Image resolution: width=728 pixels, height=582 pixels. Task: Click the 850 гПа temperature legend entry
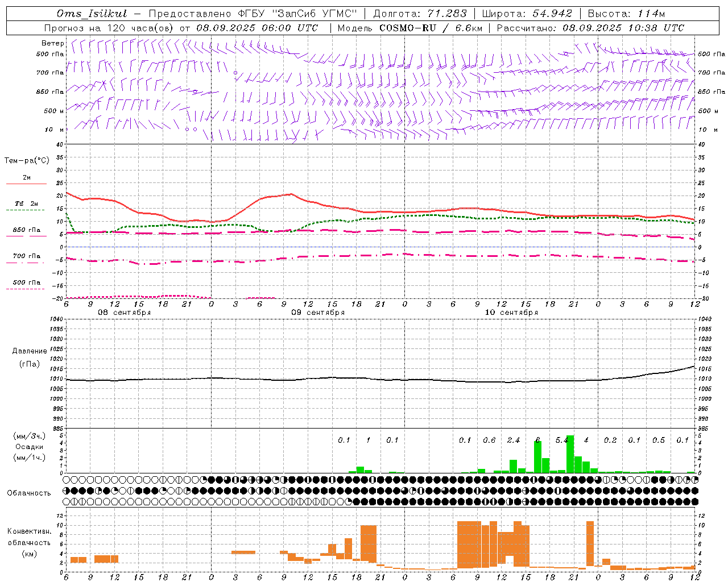point(26,232)
